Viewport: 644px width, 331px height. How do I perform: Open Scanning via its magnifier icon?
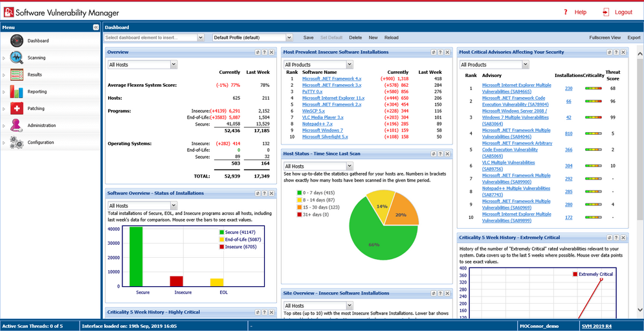tap(16, 58)
